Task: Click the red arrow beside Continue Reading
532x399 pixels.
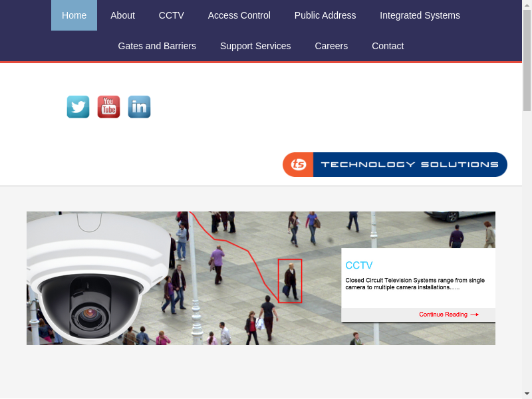Action: click(x=474, y=315)
